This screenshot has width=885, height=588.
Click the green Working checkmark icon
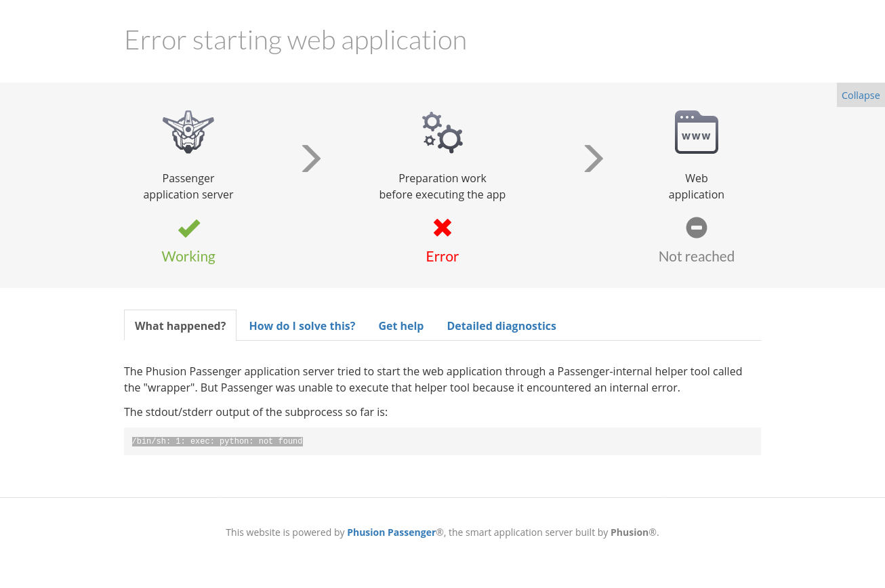pos(188,228)
